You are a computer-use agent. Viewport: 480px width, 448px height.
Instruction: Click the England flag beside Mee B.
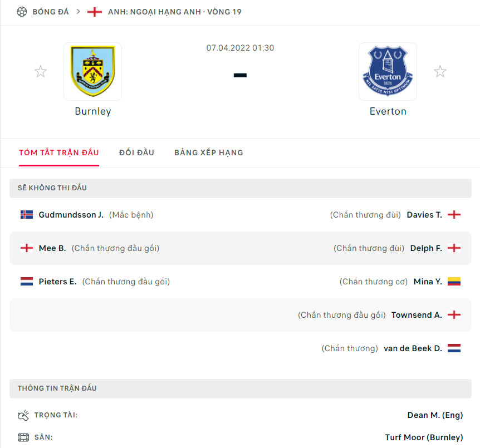(x=26, y=248)
